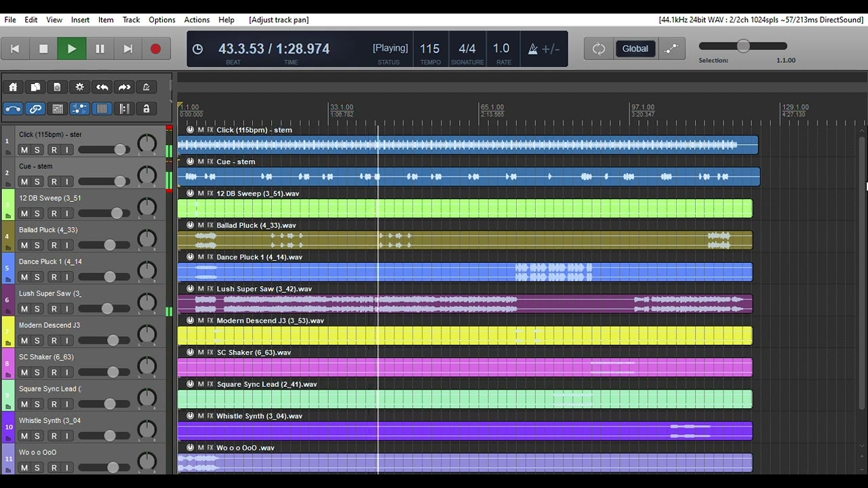This screenshot has height=488, width=868.
Task: Record-arm the 12 DB Sweep track
Action: point(54,213)
